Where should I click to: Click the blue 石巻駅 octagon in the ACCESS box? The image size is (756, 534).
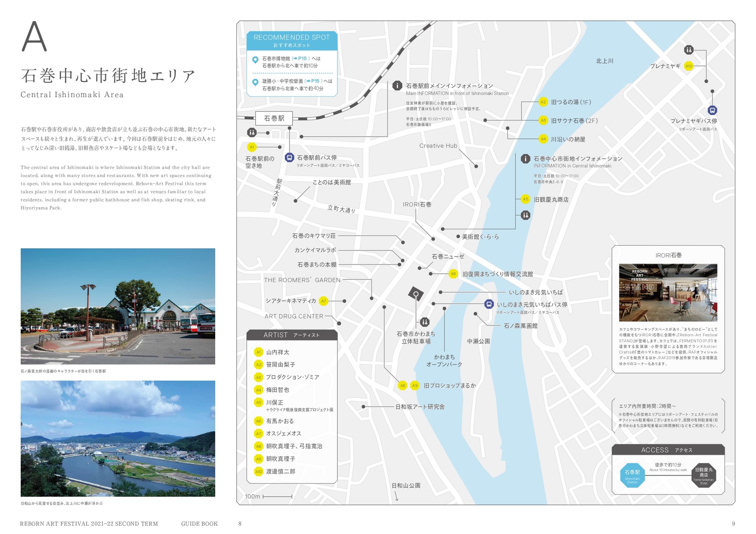[x=632, y=475]
